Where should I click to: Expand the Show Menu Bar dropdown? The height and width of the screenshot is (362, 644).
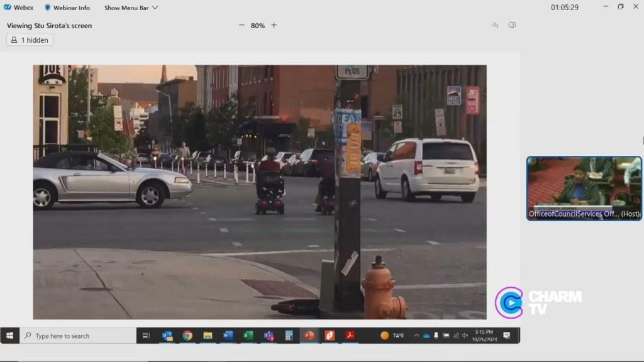point(131,8)
